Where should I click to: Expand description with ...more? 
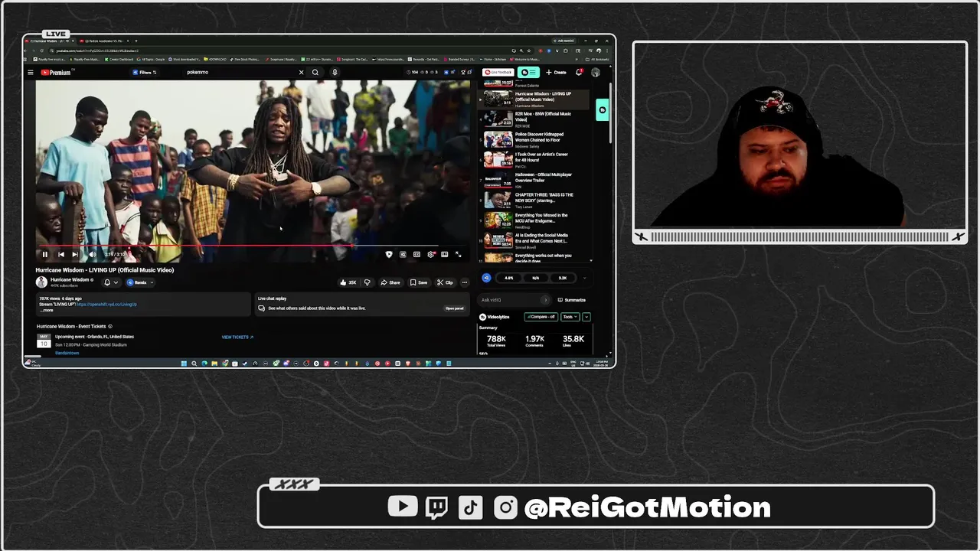click(x=47, y=310)
